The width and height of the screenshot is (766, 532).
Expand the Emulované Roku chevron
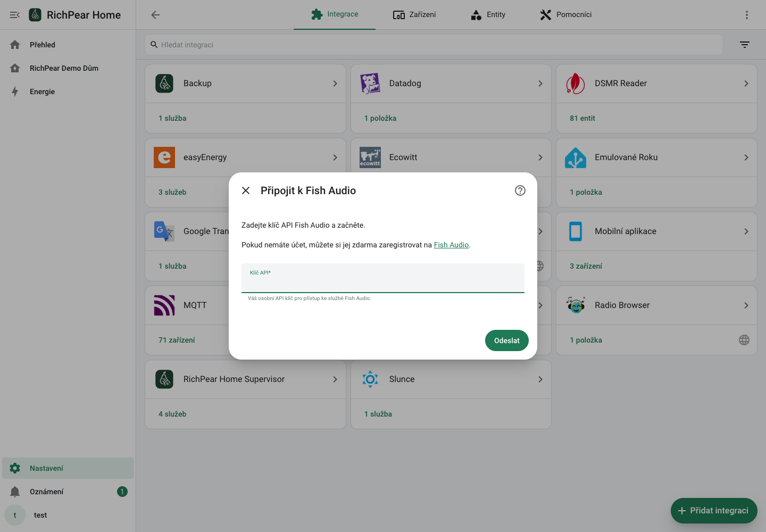coord(746,157)
